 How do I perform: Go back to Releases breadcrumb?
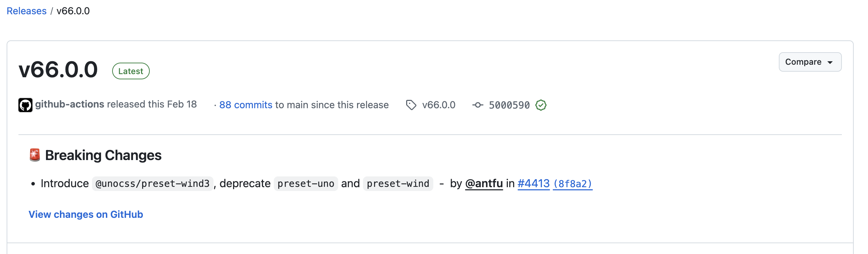[26, 11]
